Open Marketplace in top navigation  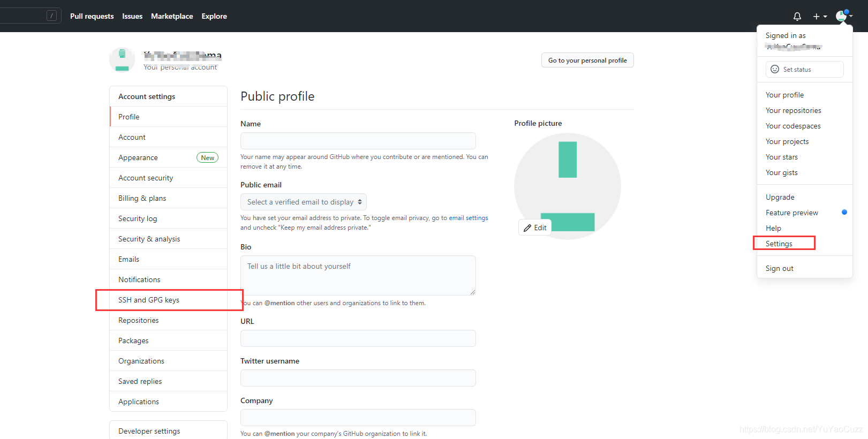[x=172, y=16]
